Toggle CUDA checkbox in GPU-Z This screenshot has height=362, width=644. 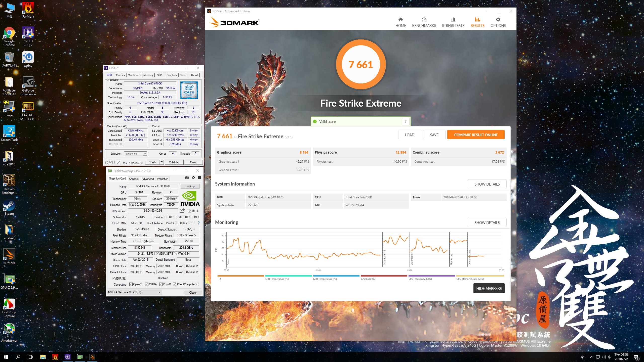click(x=147, y=284)
